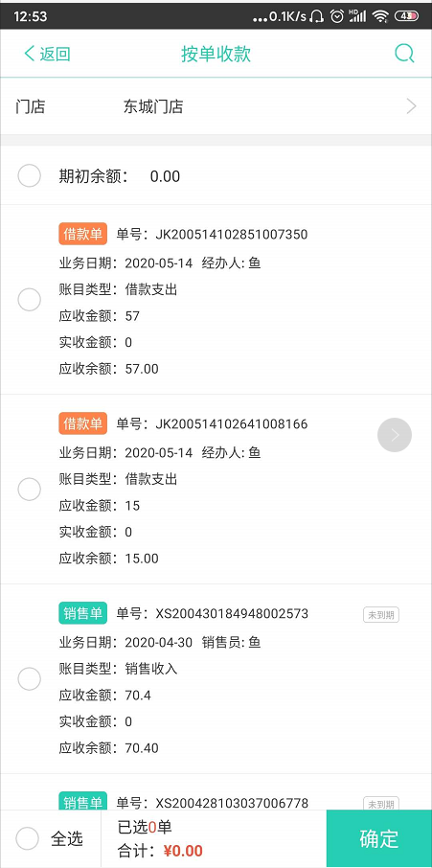Go back using the 返回 arrow
Image resolution: width=432 pixels, height=868 pixels.
[x=47, y=54]
